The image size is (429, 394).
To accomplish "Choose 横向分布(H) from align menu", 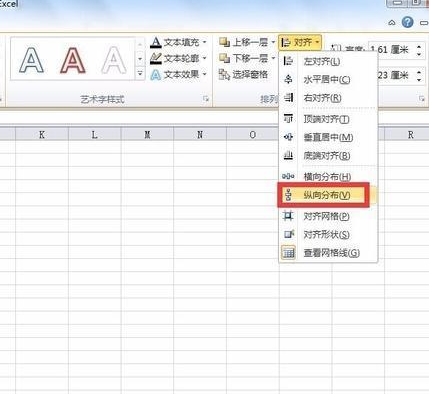I will (x=328, y=177).
